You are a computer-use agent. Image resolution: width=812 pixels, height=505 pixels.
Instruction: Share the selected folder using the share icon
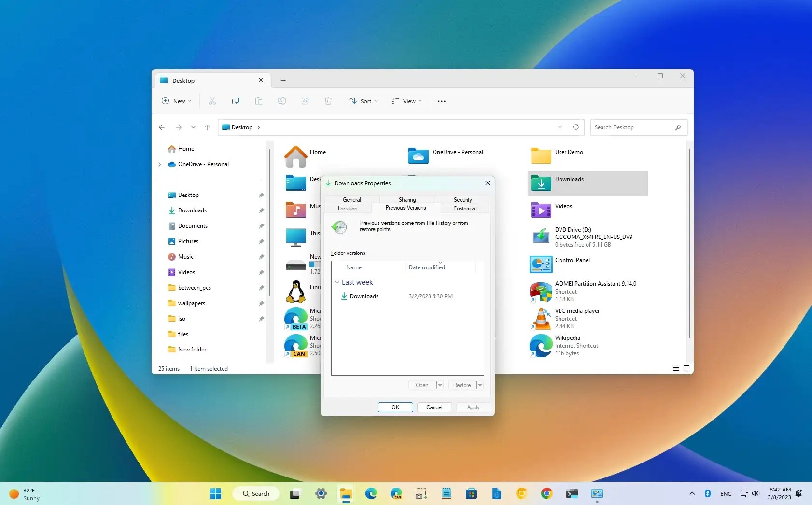pyautogui.click(x=305, y=101)
